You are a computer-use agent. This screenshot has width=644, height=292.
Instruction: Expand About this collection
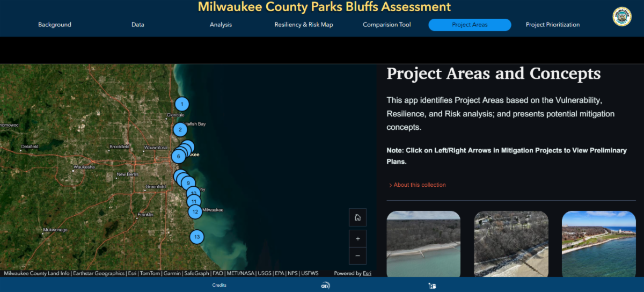418,185
